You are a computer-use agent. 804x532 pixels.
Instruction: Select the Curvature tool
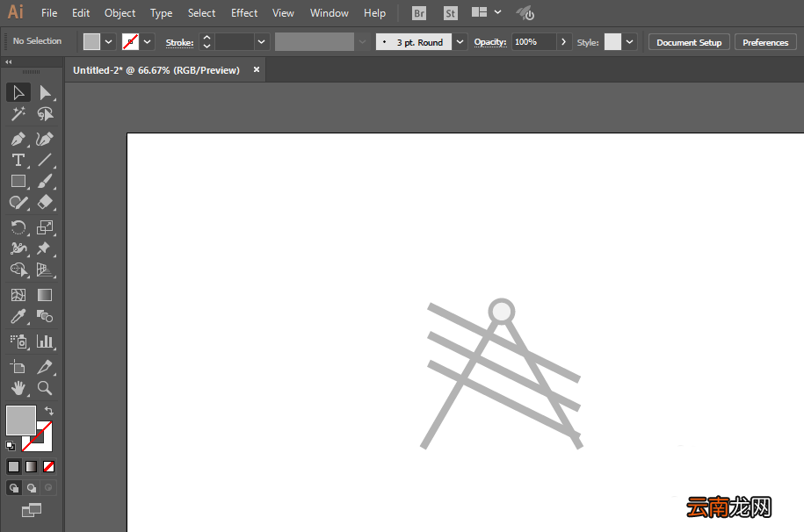point(45,139)
